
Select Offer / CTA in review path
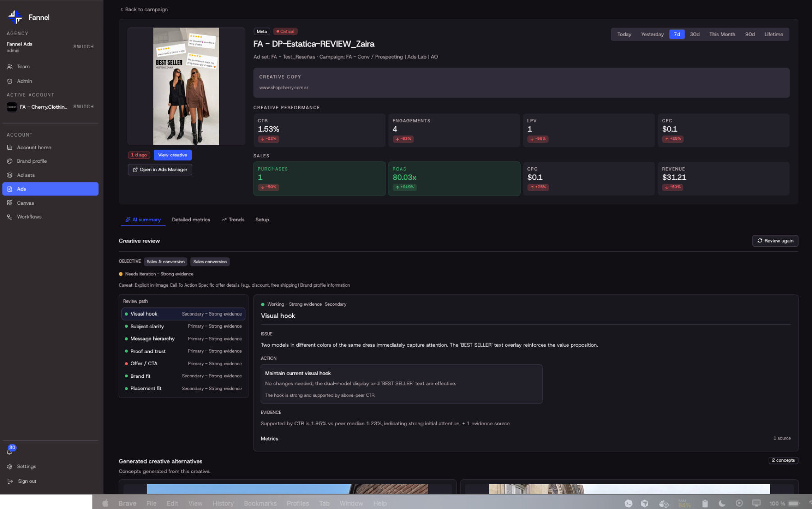pos(184,363)
